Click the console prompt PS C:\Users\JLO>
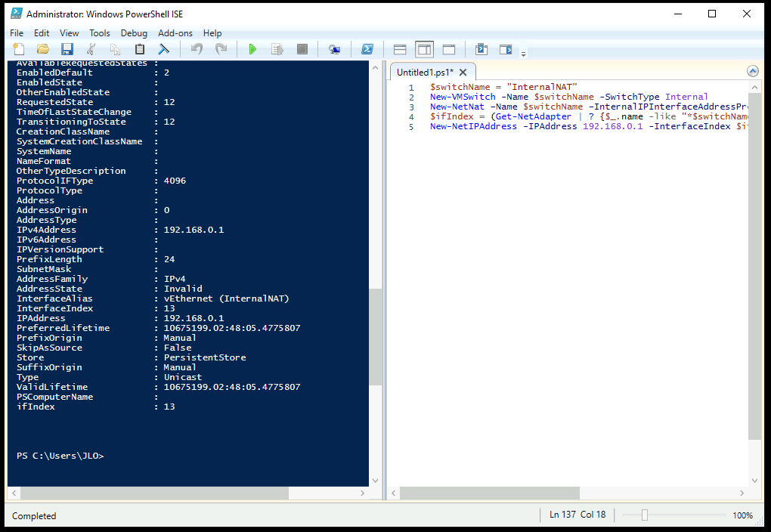The height and width of the screenshot is (532, 771). (x=60, y=456)
